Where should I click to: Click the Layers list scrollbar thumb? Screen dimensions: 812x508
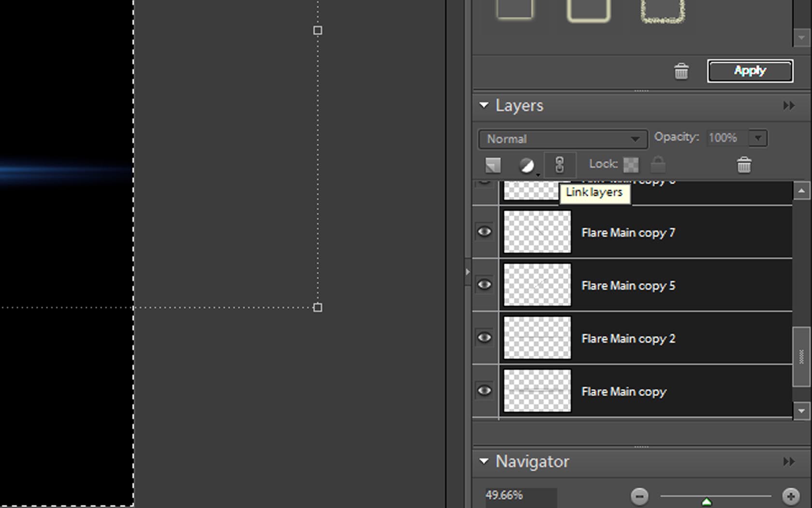pyautogui.click(x=801, y=357)
